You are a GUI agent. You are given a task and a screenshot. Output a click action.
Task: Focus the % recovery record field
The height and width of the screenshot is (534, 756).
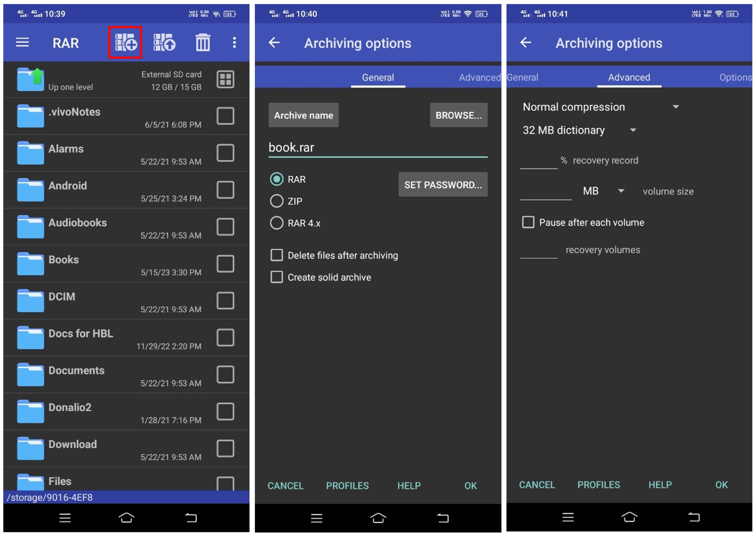[539, 160]
